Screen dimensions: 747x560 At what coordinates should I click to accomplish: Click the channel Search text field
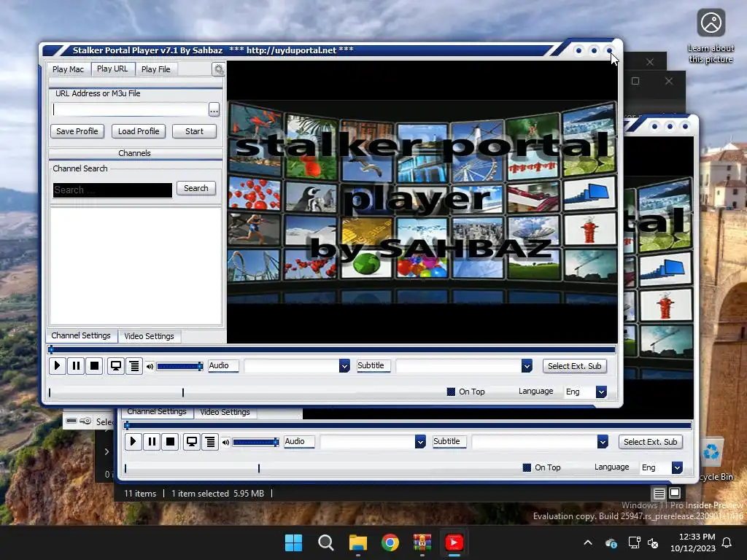[x=112, y=190]
